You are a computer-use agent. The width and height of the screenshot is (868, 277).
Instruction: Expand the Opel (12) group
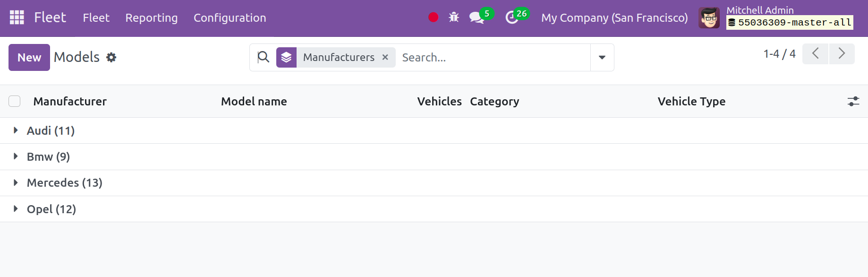click(434, 209)
